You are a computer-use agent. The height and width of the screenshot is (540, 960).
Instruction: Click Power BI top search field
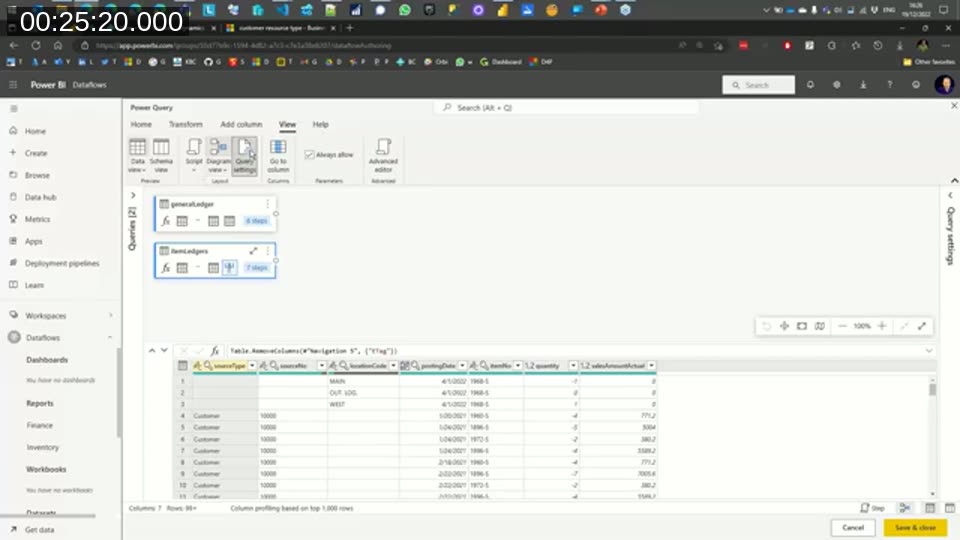click(759, 85)
